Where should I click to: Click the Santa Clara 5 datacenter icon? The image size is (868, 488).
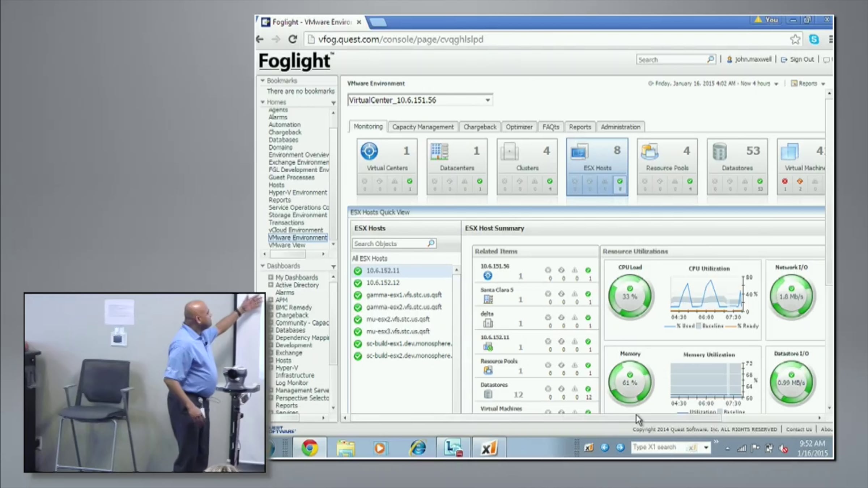pyautogui.click(x=488, y=299)
